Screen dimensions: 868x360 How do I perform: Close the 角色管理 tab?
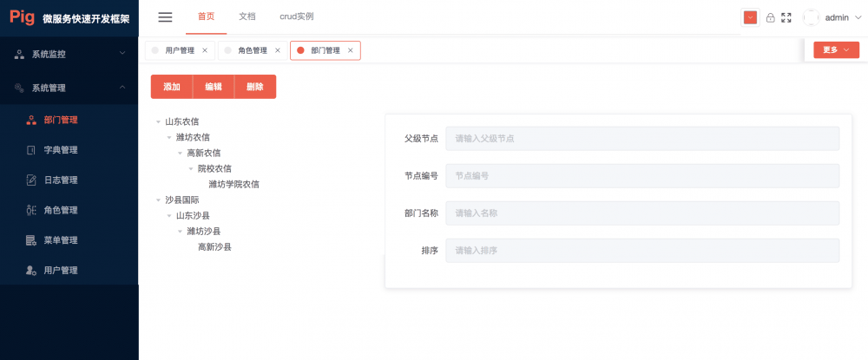[278, 50]
